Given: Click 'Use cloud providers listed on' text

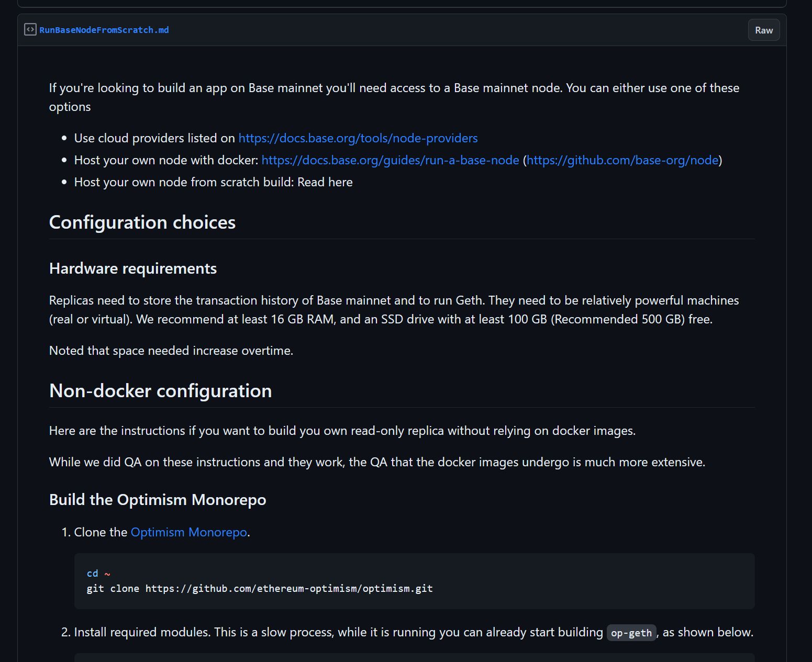Looking at the screenshot, I should 154,138.
